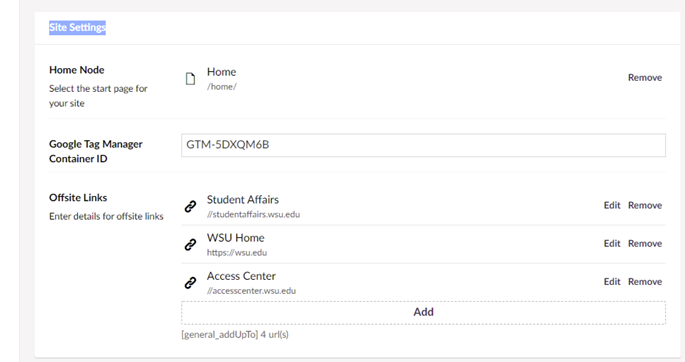Click the Offsite Links label

point(78,198)
